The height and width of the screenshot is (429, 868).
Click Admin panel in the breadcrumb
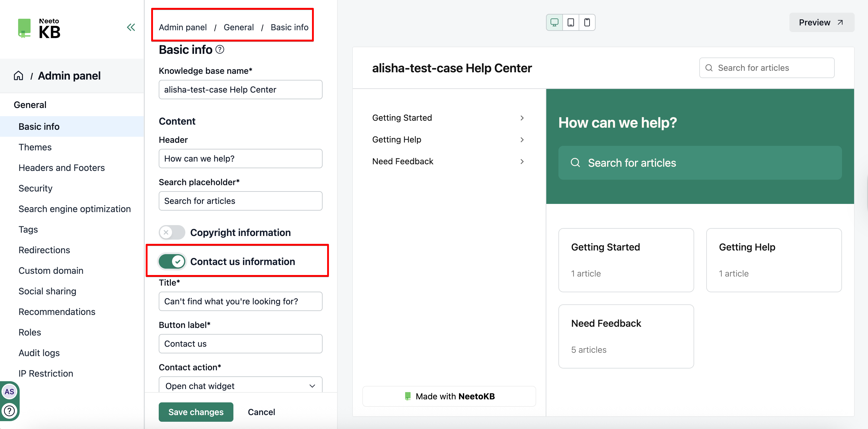tap(183, 27)
